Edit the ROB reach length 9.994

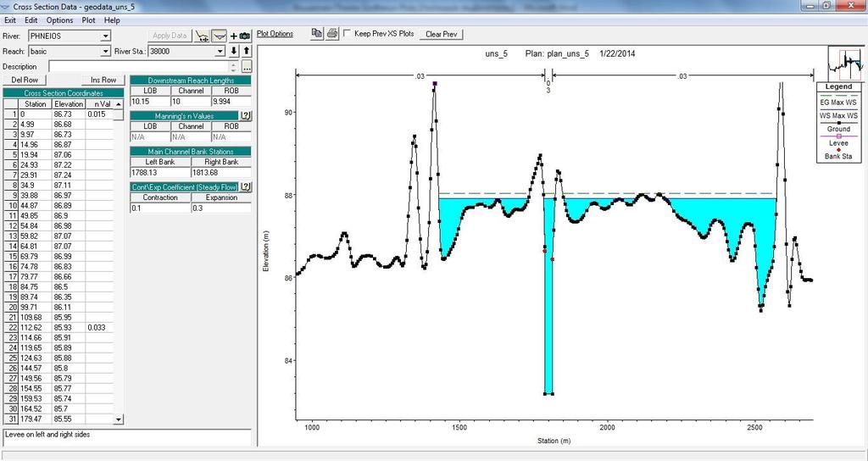231,102
